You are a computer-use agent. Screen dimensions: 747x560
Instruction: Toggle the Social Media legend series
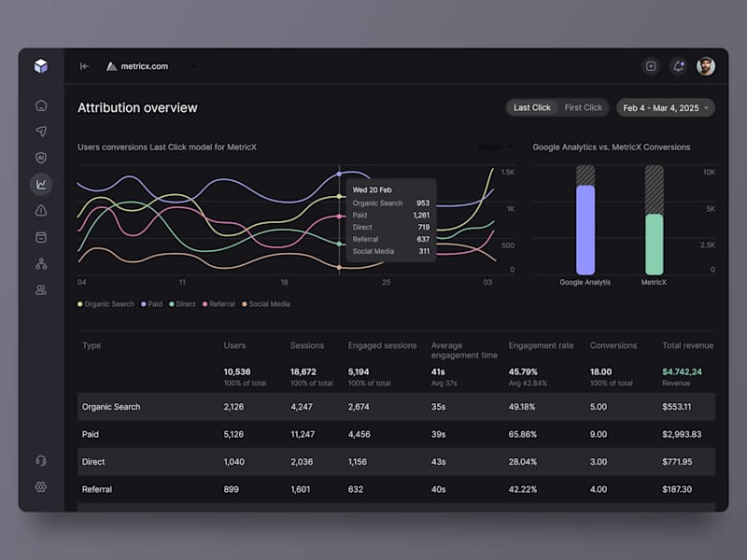click(266, 304)
